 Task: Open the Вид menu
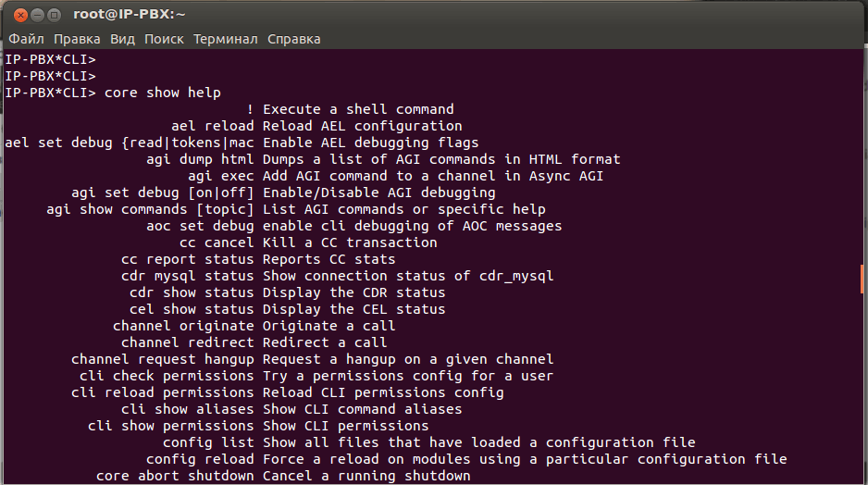point(122,39)
